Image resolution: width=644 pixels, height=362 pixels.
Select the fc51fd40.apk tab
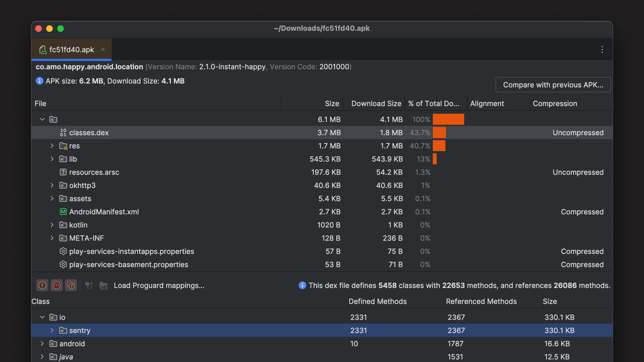click(x=71, y=50)
